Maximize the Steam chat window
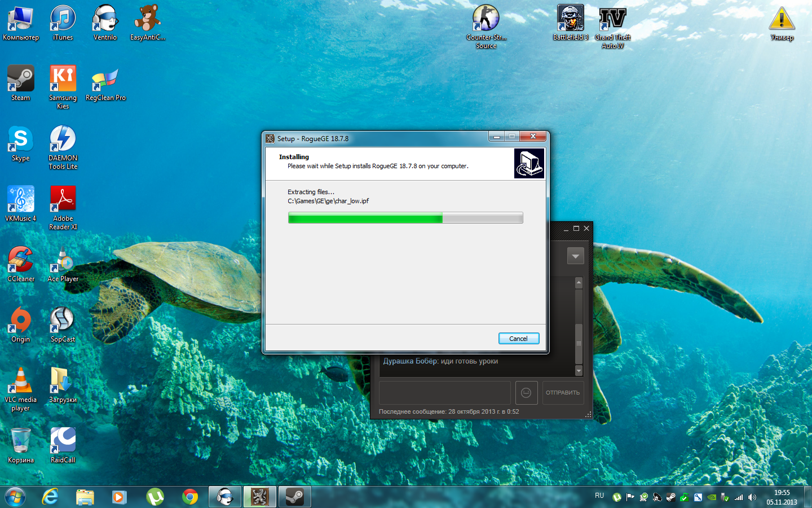Image resolution: width=812 pixels, height=508 pixels. pyautogui.click(x=576, y=229)
